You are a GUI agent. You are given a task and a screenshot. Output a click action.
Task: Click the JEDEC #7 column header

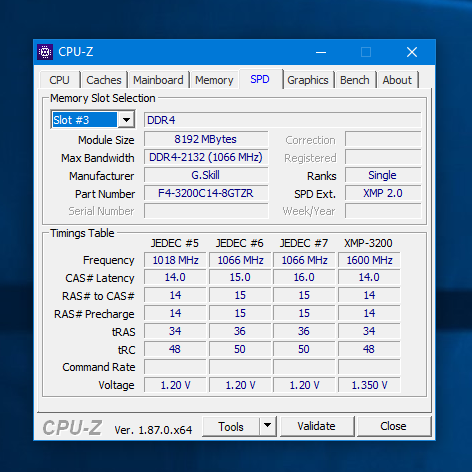(x=304, y=243)
